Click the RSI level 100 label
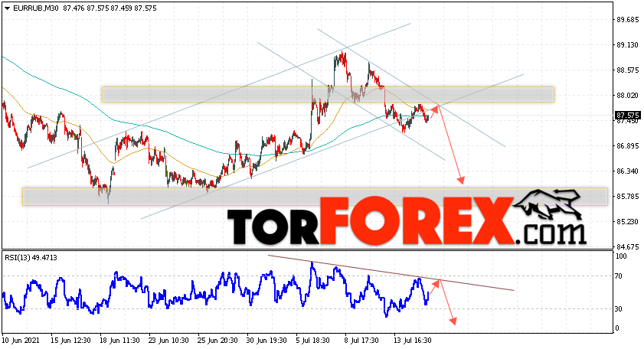This screenshot has height=349, width=644. pyautogui.click(x=621, y=256)
